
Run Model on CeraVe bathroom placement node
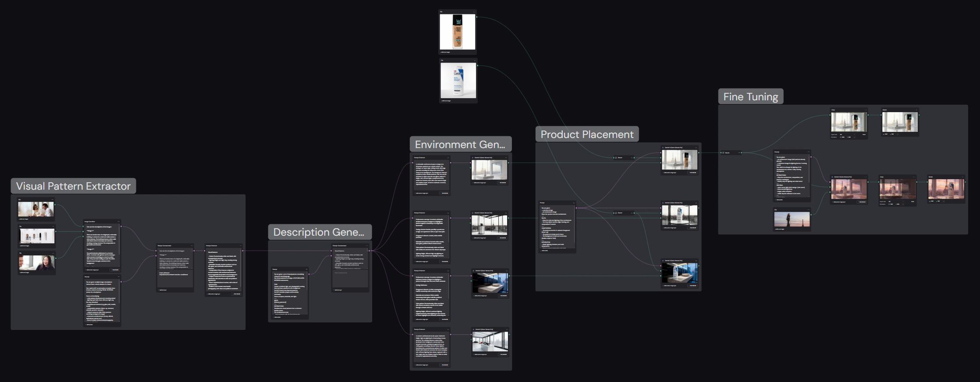[693, 286]
